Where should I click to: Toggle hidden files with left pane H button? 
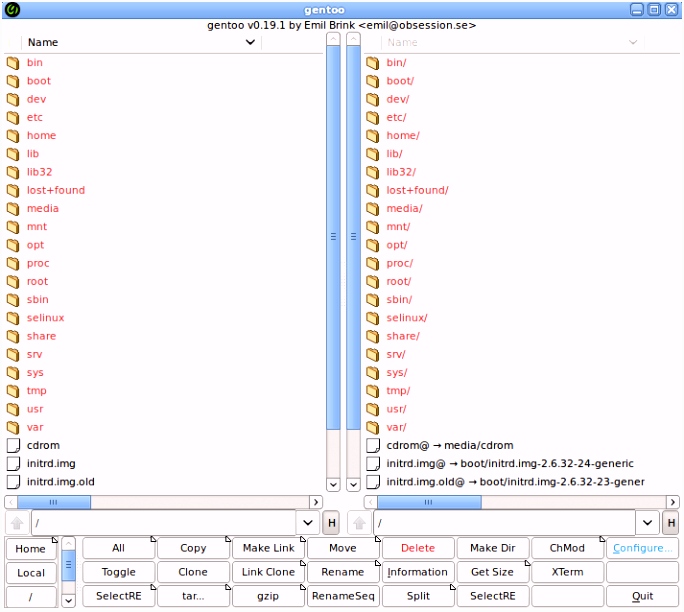click(332, 523)
